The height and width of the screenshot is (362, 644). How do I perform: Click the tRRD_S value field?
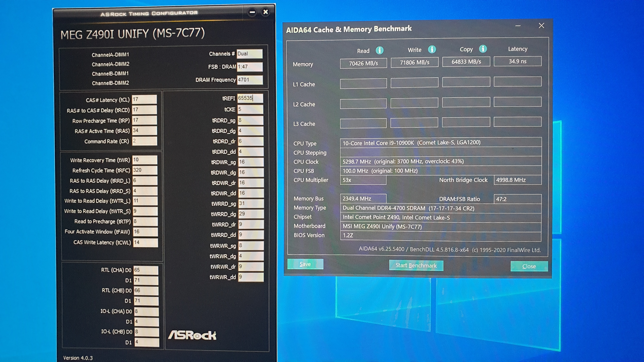tap(145, 191)
